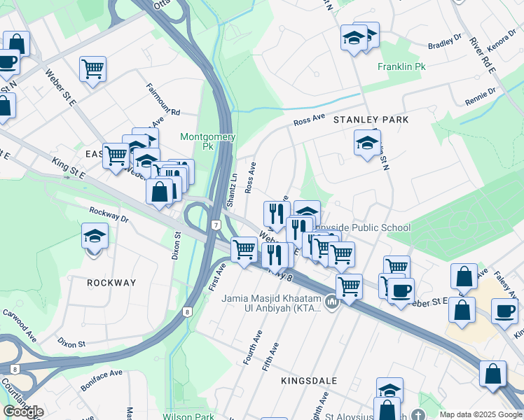Select the school marker in Kingsdale
Viewport: 524px width, 420px height.
point(389,389)
